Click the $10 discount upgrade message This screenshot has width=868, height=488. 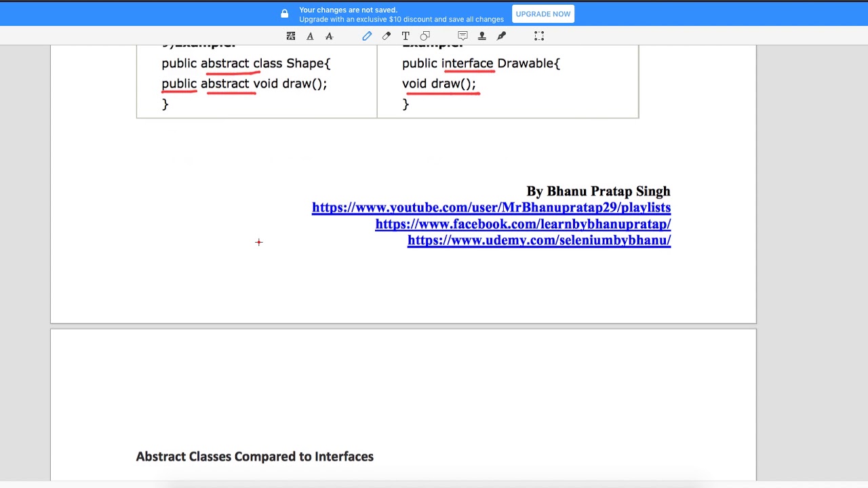[x=401, y=19]
